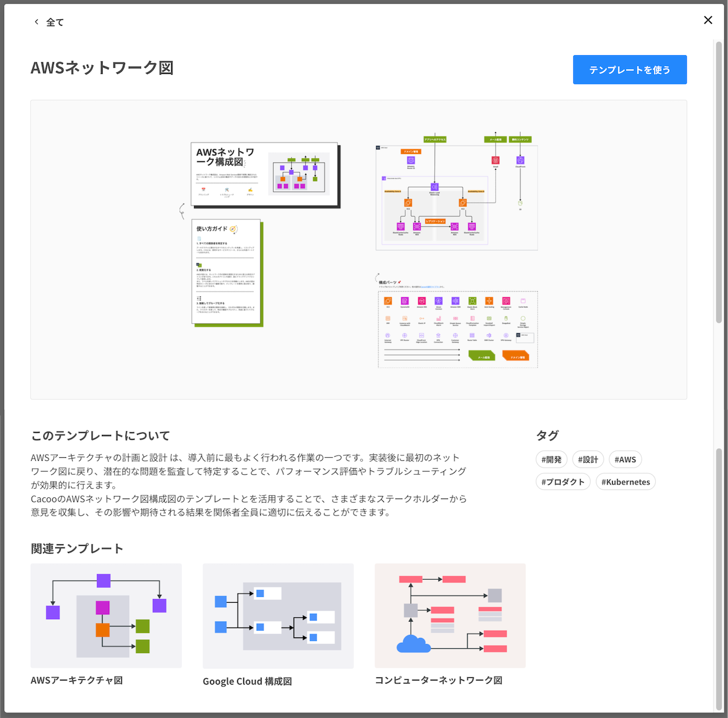Screen dimensions: 728x718
Task: Open the コンピューターネットワーク図 thumbnail image
Action: pos(450,616)
